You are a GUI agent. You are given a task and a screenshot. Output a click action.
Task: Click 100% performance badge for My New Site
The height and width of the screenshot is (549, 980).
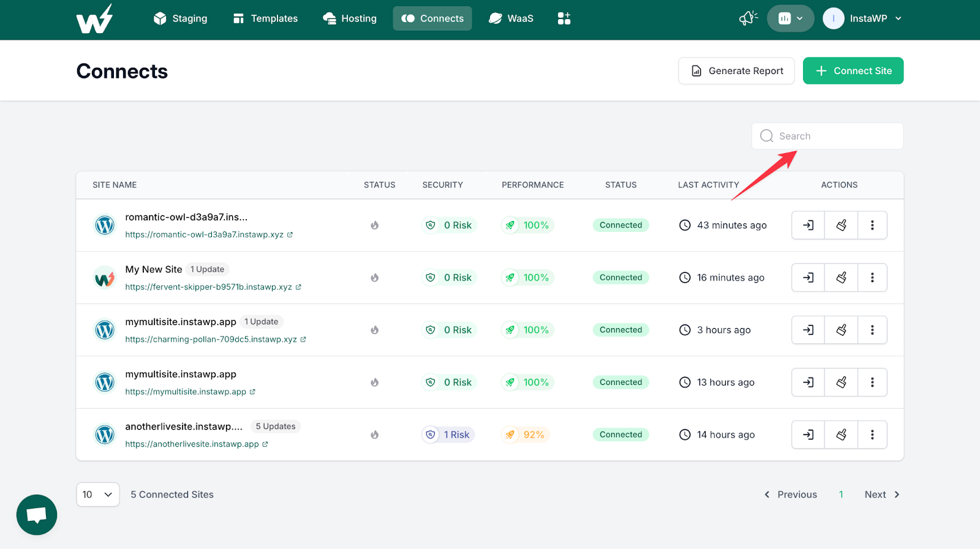[527, 278]
